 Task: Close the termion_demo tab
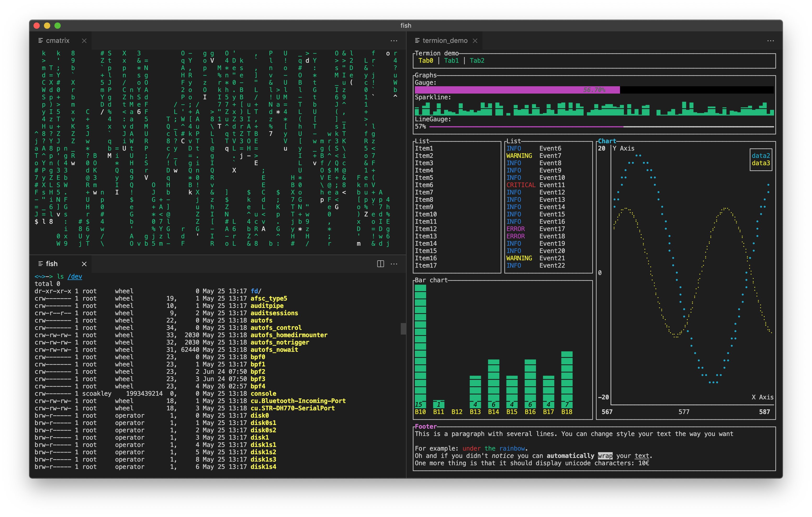[x=475, y=41]
